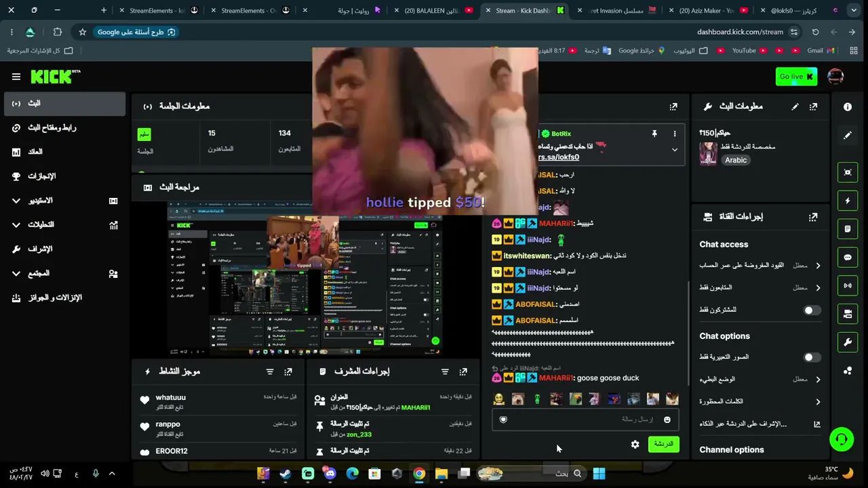The image size is (868, 488).
Task: Open the slow mode (الوضع البطيء) setting arrow
Action: point(818,380)
